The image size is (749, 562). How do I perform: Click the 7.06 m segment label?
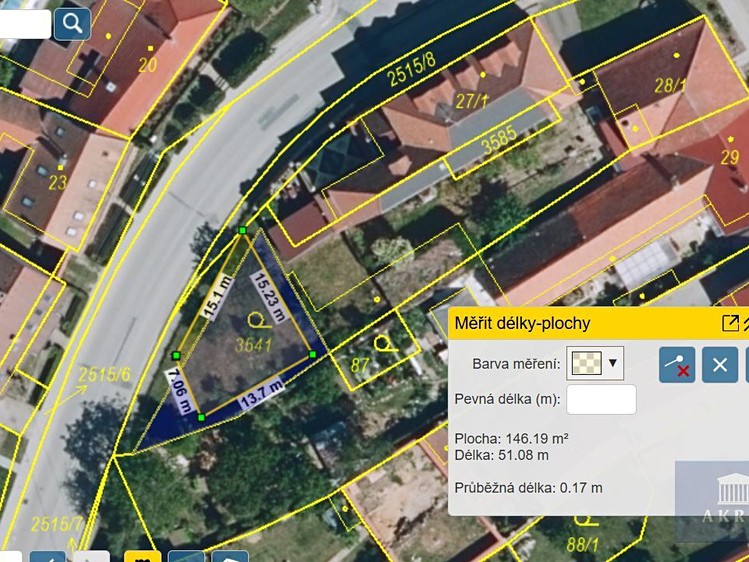[180, 392]
